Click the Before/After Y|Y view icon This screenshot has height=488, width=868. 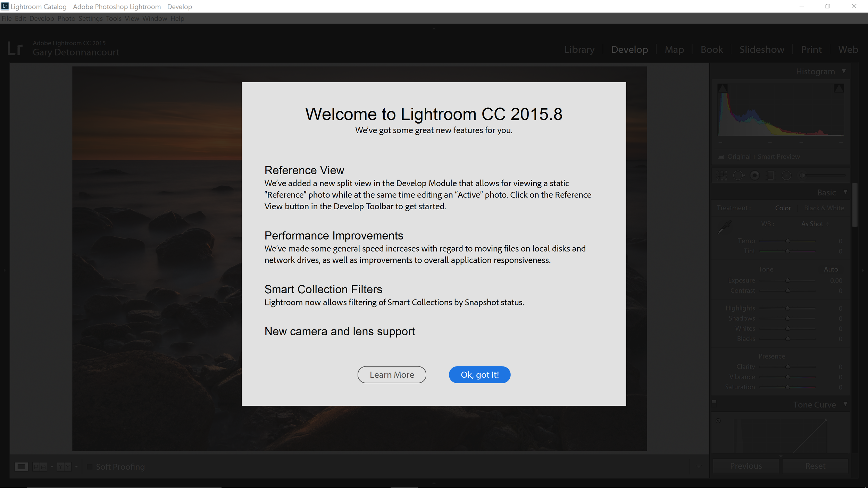click(x=64, y=467)
